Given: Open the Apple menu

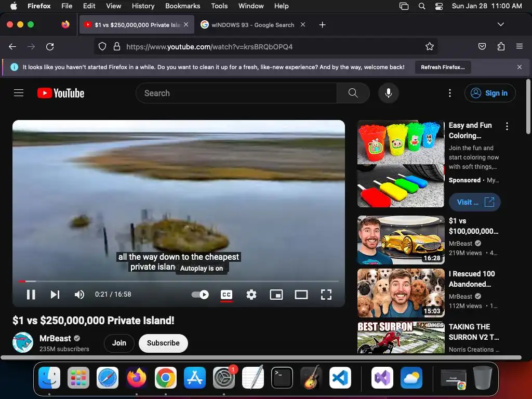Looking at the screenshot, I should click(14, 6).
